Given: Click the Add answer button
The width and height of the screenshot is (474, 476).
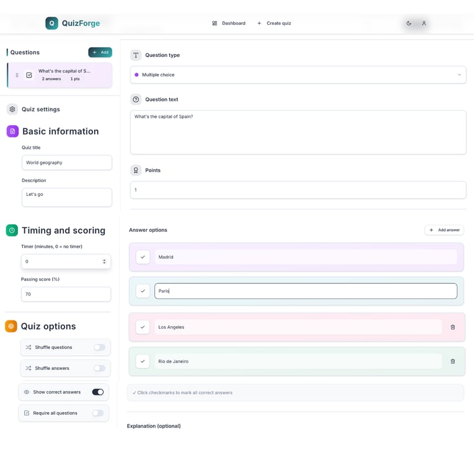Looking at the screenshot, I should (x=444, y=230).
